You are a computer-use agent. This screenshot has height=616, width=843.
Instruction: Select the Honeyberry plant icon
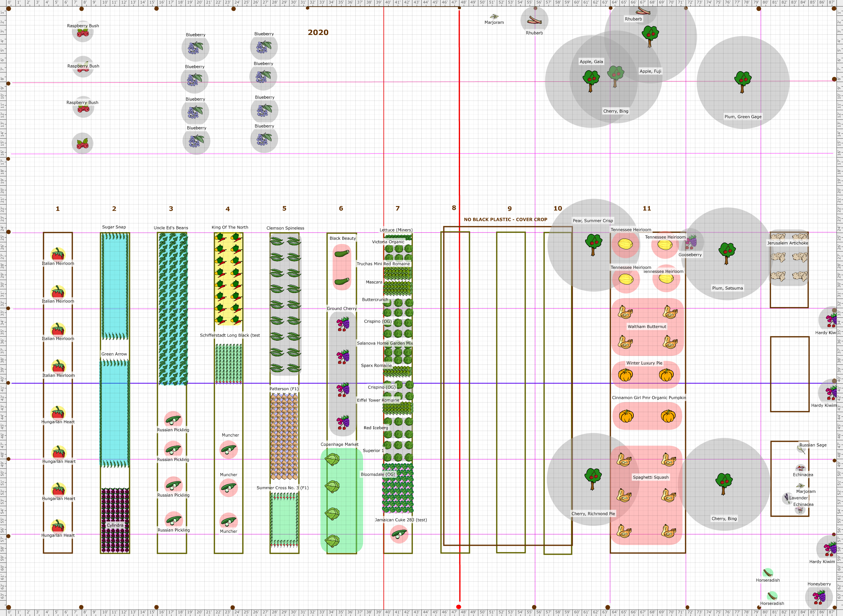click(x=819, y=597)
